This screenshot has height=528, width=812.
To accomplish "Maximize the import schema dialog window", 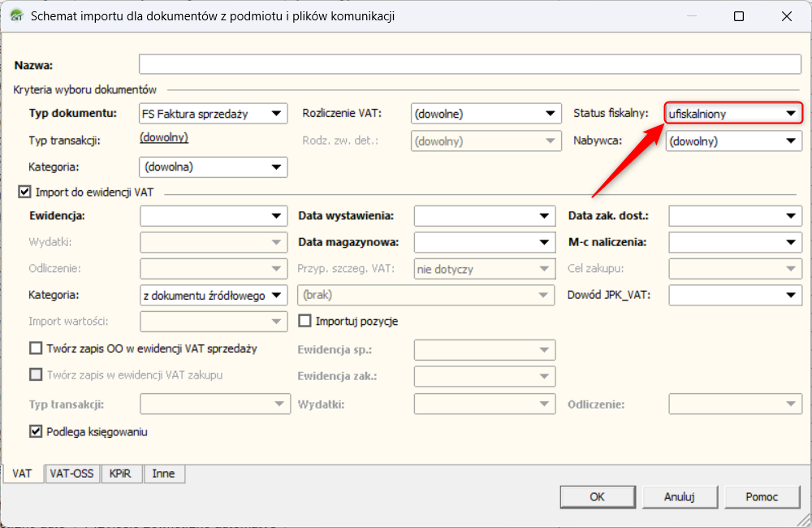I will [x=739, y=16].
